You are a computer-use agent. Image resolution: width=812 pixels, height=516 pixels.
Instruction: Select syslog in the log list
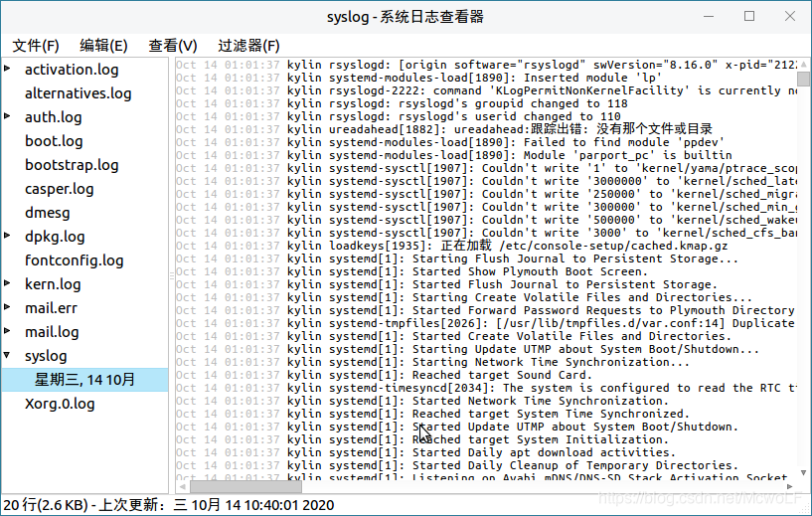[x=46, y=355]
